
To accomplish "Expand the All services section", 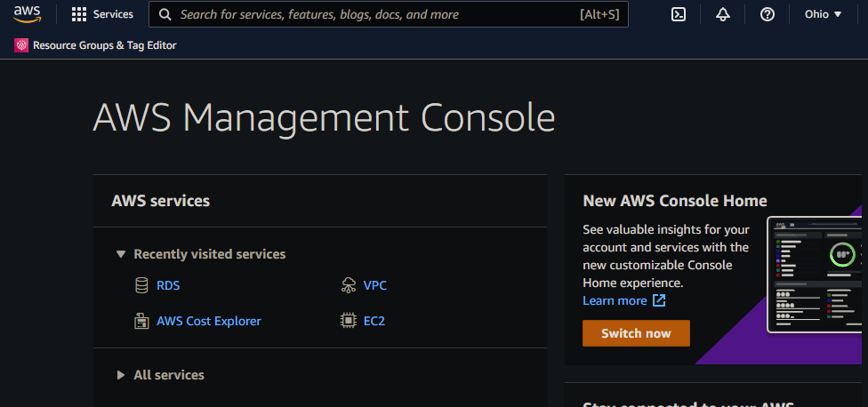I will click(121, 375).
